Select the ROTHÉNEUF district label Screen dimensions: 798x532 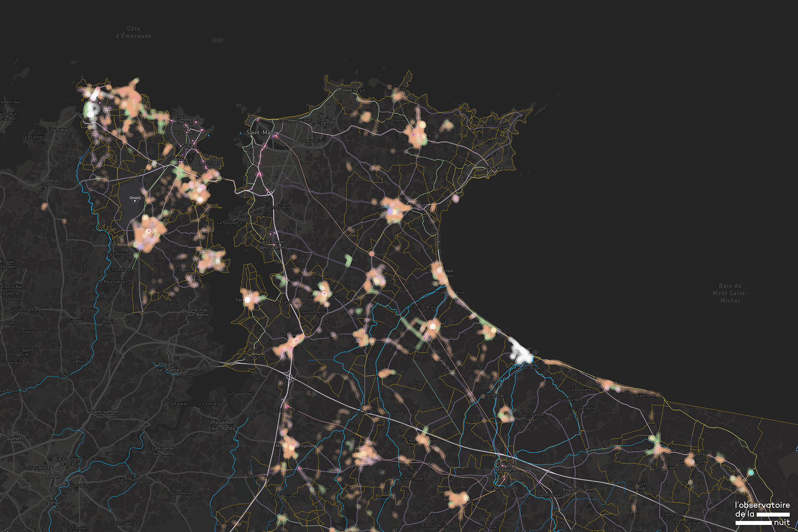[x=352, y=91]
